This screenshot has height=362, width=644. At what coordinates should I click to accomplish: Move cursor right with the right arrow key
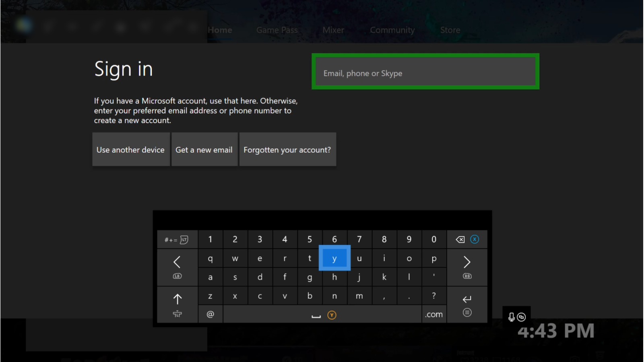[x=467, y=267]
